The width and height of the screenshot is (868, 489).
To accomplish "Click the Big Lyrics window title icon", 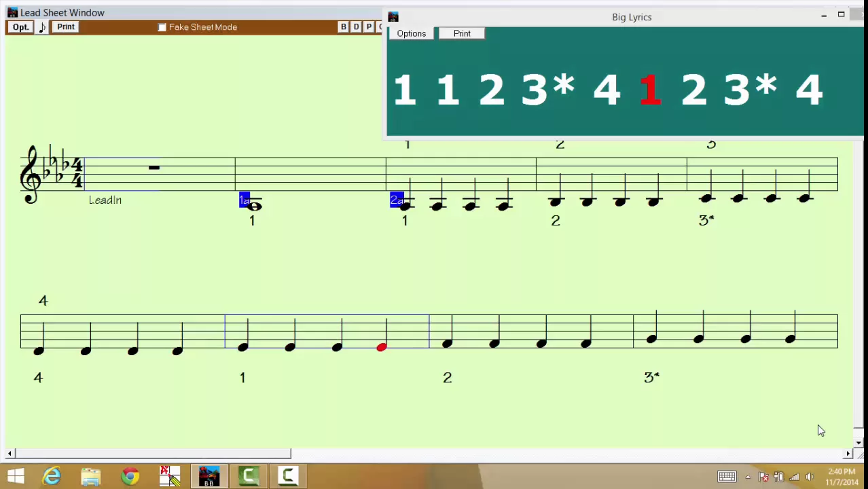I will tap(393, 17).
